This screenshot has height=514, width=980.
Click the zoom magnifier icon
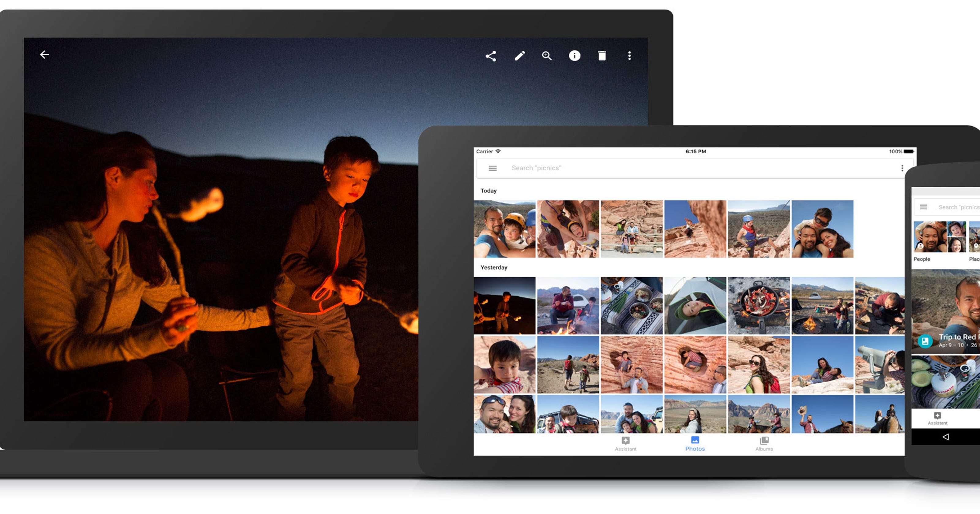tap(547, 56)
